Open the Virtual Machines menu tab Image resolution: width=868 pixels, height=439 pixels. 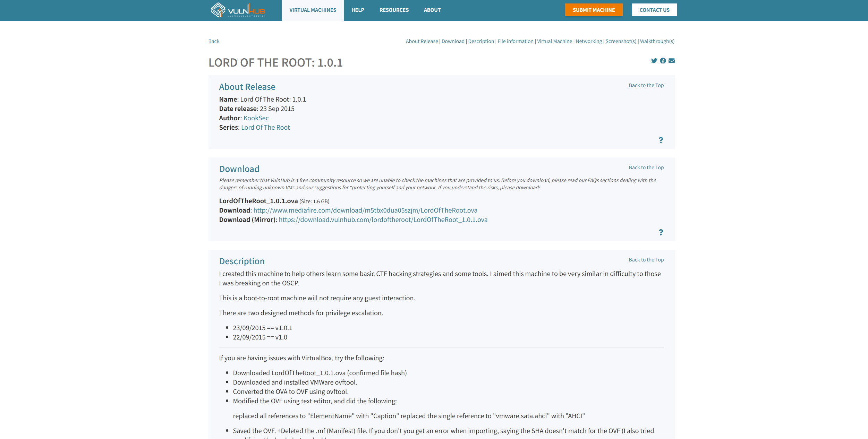(313, 10)
